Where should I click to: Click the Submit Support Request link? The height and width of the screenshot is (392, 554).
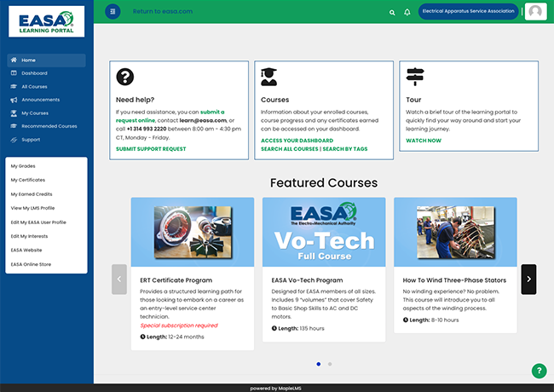tap(151, 148)
